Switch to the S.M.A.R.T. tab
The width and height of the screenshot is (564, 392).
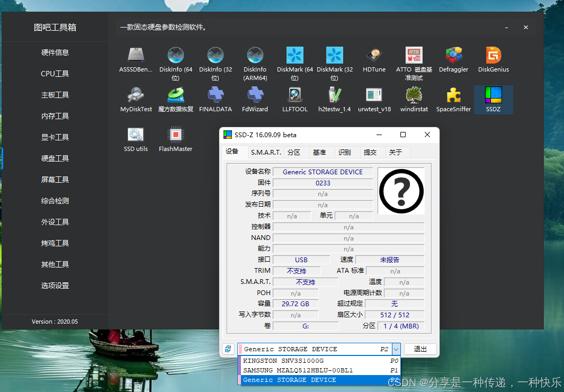(x=266, y=153)
